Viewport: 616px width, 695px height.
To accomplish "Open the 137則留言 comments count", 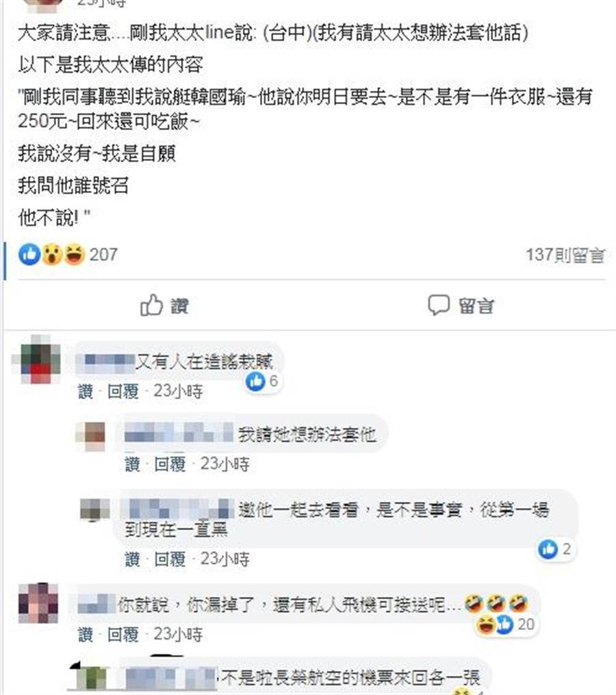I will click(565, 255).
